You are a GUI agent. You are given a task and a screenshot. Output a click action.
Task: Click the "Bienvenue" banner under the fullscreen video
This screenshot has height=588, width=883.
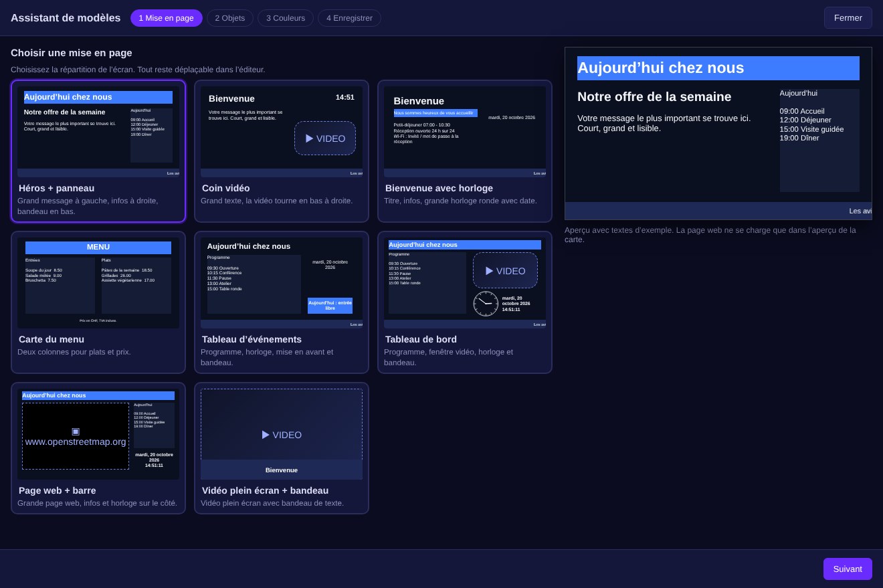tap(282, 470)
